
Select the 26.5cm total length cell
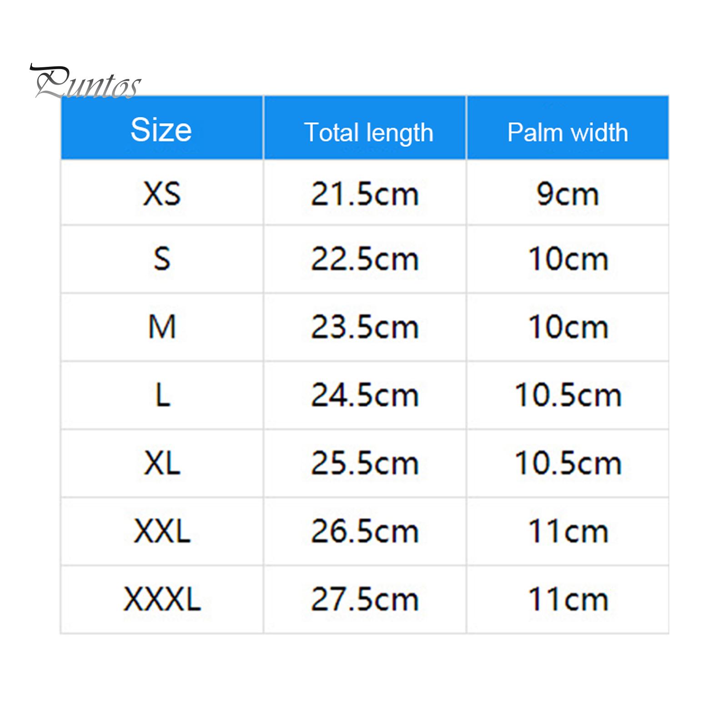[365, 531]
